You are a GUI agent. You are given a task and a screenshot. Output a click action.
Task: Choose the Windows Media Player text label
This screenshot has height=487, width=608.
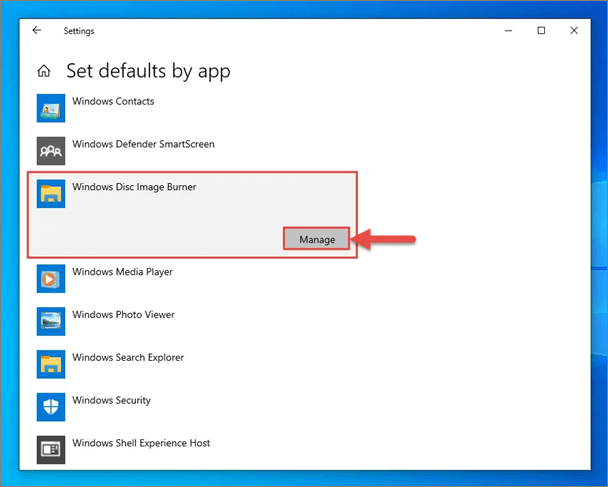[x=122, y=272]
